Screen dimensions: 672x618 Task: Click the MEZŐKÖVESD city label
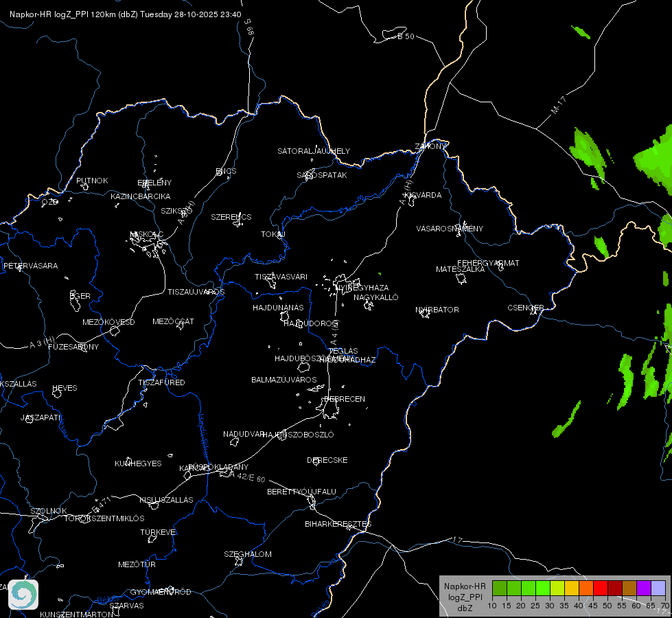108,322
